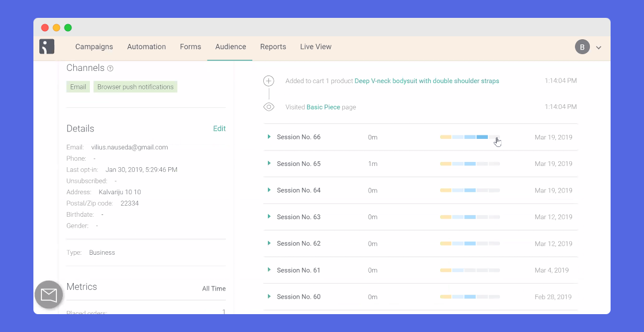Select the Browser push notifications channel tag

pyautogui.click(x=135, y=87)
